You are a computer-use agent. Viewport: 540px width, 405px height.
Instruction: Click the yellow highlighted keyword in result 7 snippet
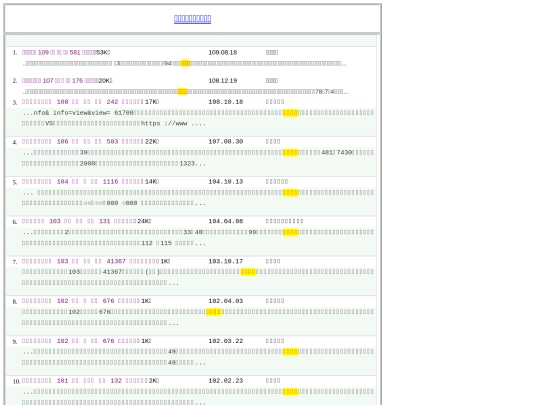(x=248, y=272)
